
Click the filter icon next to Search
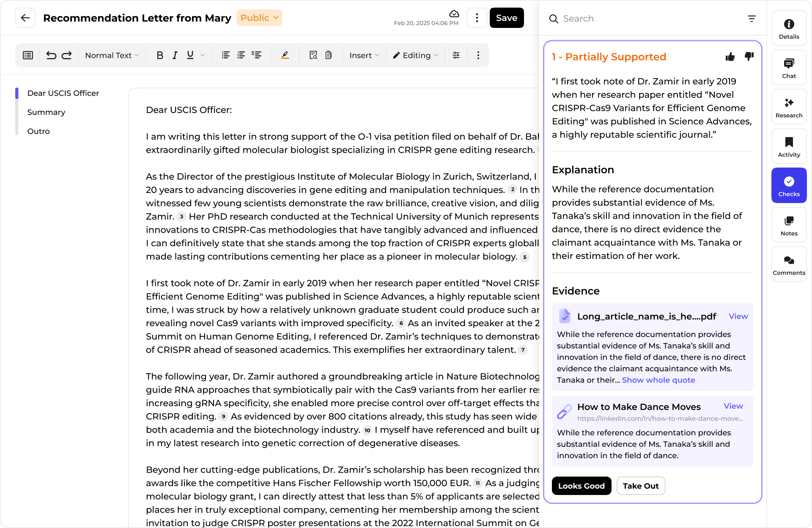[x=752, y=19]
